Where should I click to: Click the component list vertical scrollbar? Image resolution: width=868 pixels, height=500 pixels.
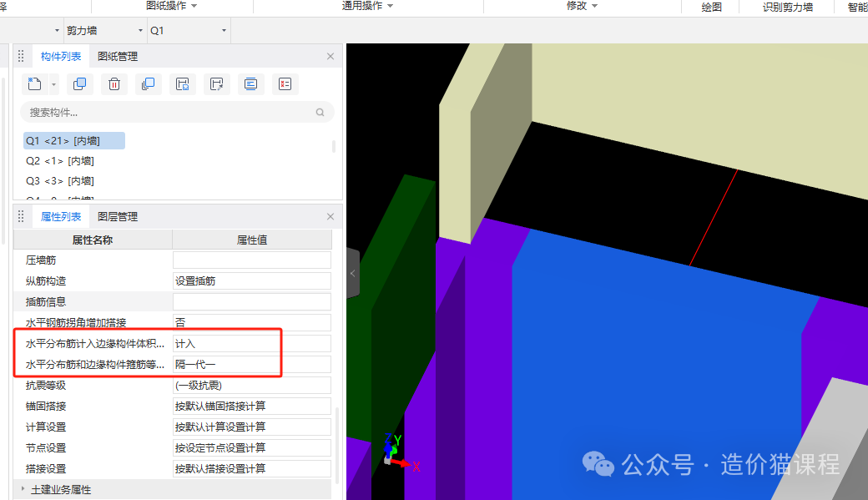pyautogui.click(x=333, y=146)
